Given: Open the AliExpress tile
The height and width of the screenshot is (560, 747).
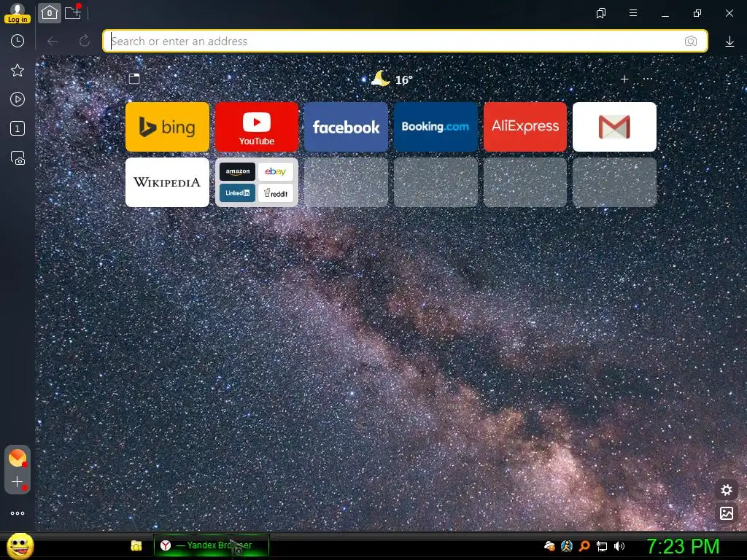Looking at the screenshot, I should [525, 127].
